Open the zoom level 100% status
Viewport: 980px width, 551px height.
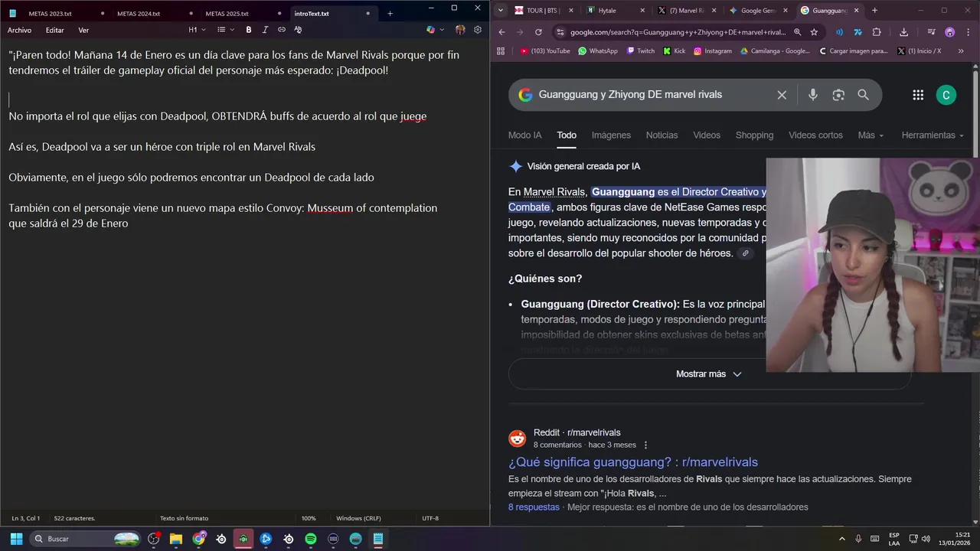[x=309, y=518]
